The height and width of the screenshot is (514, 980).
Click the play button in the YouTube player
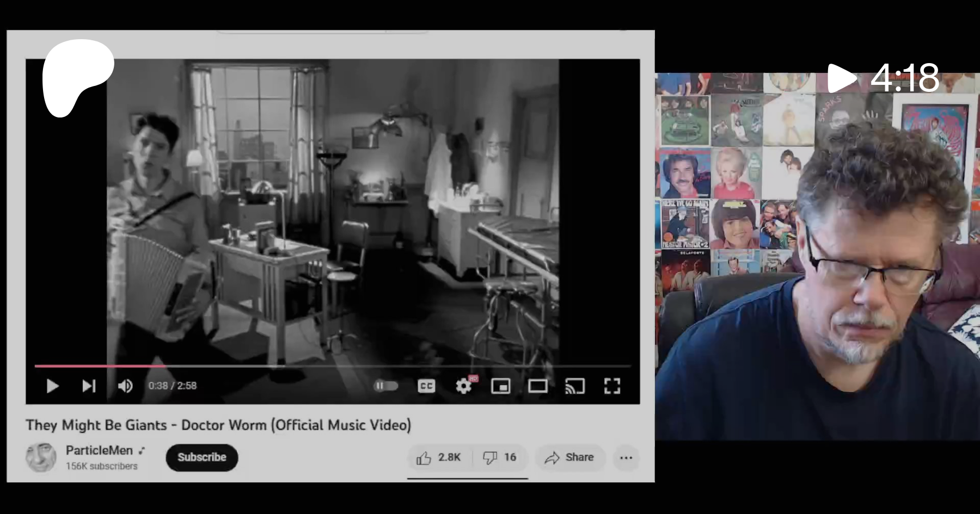52,386
